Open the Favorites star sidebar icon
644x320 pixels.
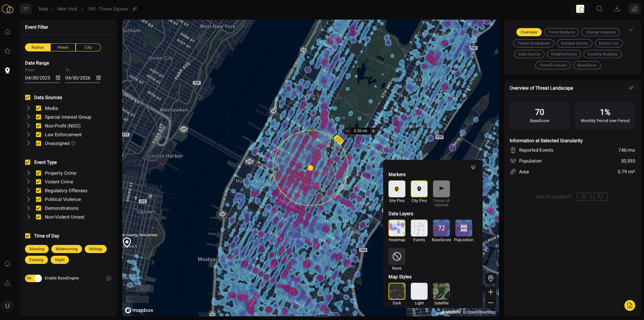8,51
